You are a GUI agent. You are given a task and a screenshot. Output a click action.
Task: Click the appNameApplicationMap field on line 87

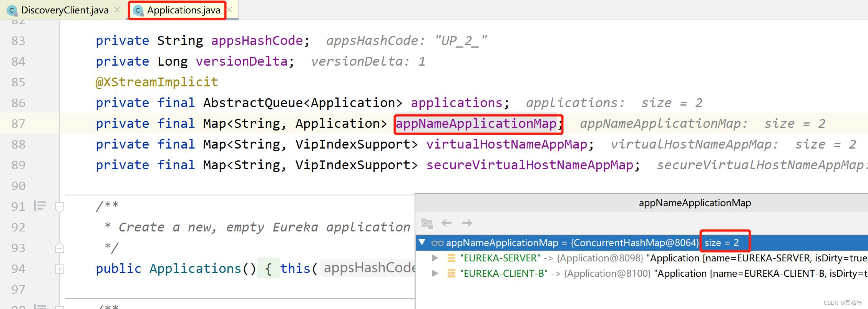click(476, 124)
